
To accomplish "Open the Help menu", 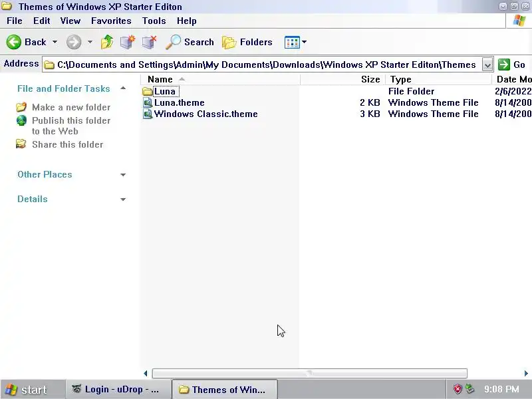I will tap(187, 21).
